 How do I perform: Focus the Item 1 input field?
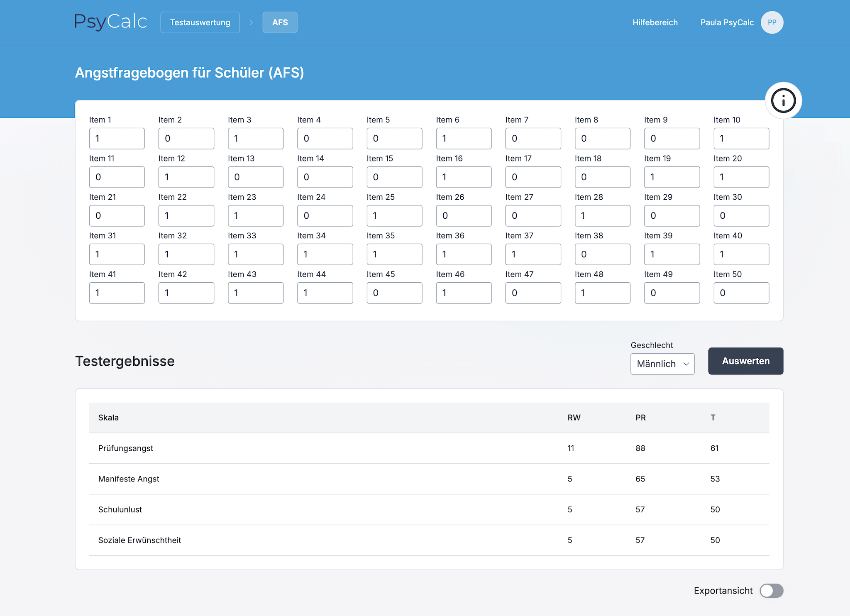(117, 139)
